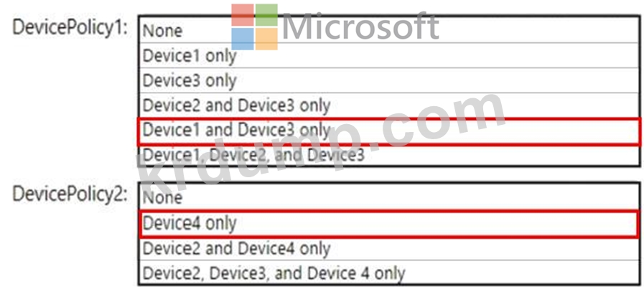644x287 pixels.
Task: Choose 'Device1 only' for DevicePolicy1
Action: tap(389, 55)
